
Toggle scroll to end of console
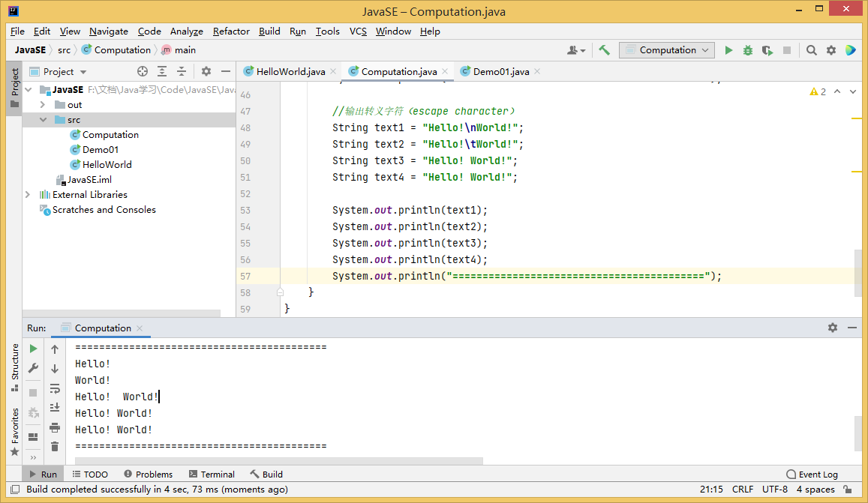(54, 408)
